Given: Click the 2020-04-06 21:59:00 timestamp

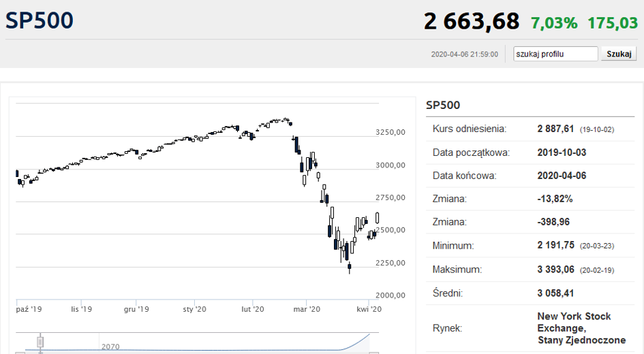Looking at the screenshot, I should (x=464, y=54).
